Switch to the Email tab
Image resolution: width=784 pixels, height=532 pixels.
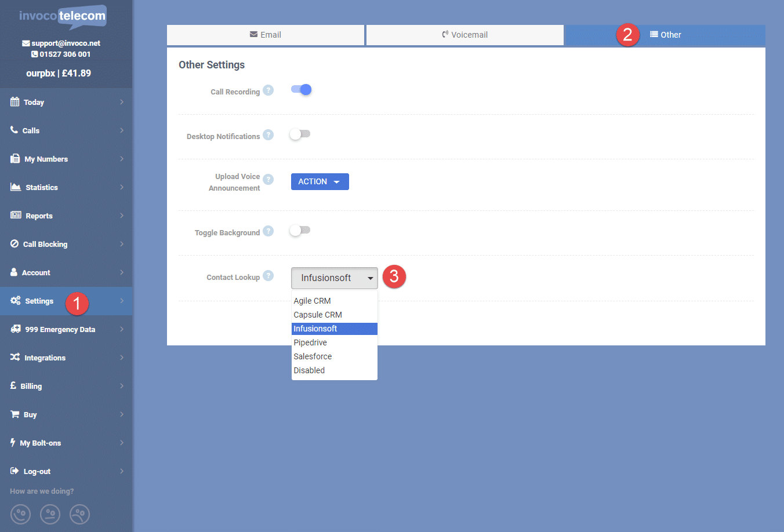pyautogui.click(x=266, y=35)
